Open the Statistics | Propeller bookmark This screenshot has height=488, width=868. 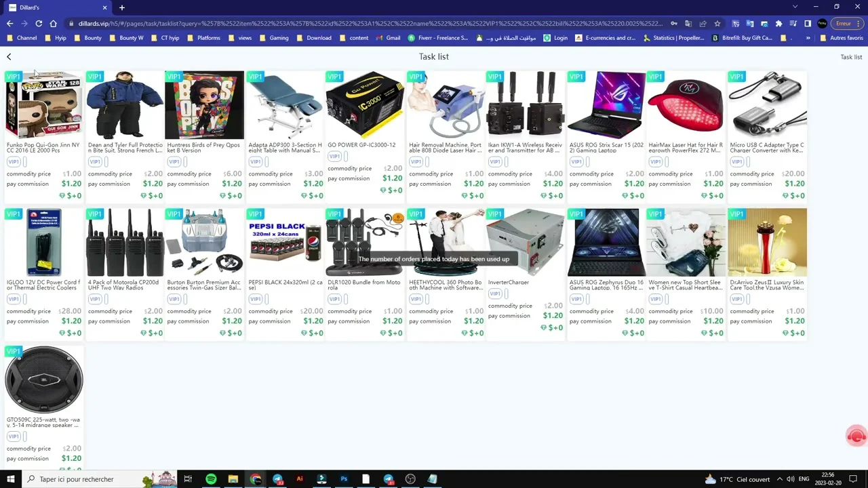pyautogui.click(x=673, y=38)
